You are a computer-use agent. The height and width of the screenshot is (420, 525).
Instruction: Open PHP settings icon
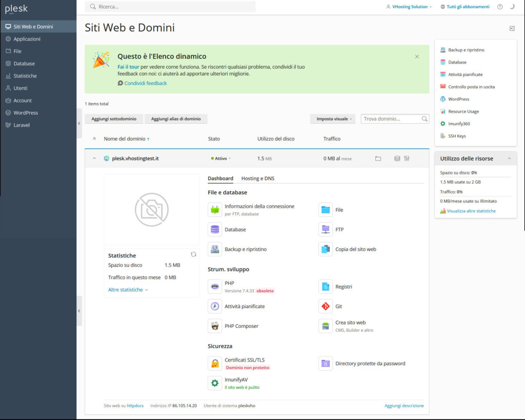(x=215, y=287)
